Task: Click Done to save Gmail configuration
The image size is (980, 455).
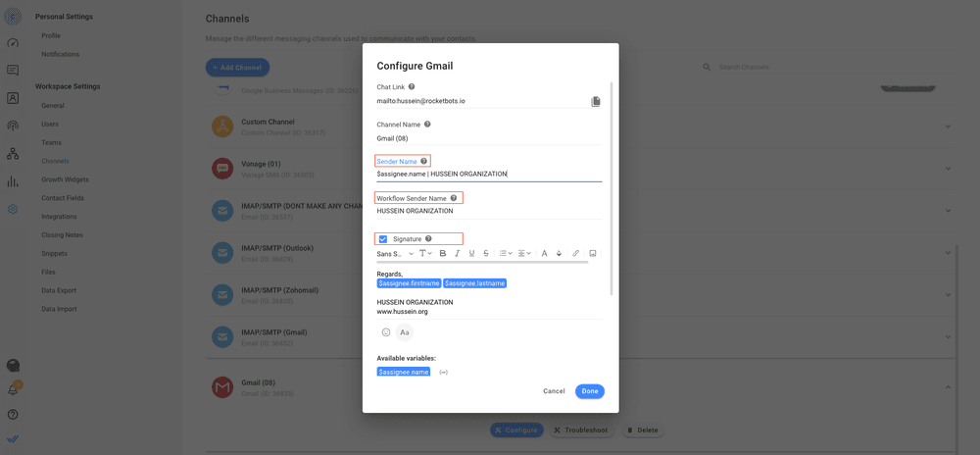Action: [589, 391]
